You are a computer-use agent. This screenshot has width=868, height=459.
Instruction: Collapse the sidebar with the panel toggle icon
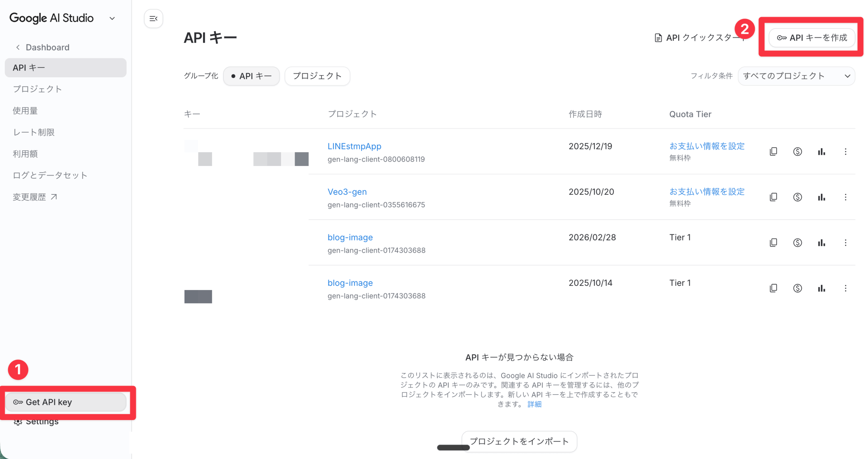153,18
